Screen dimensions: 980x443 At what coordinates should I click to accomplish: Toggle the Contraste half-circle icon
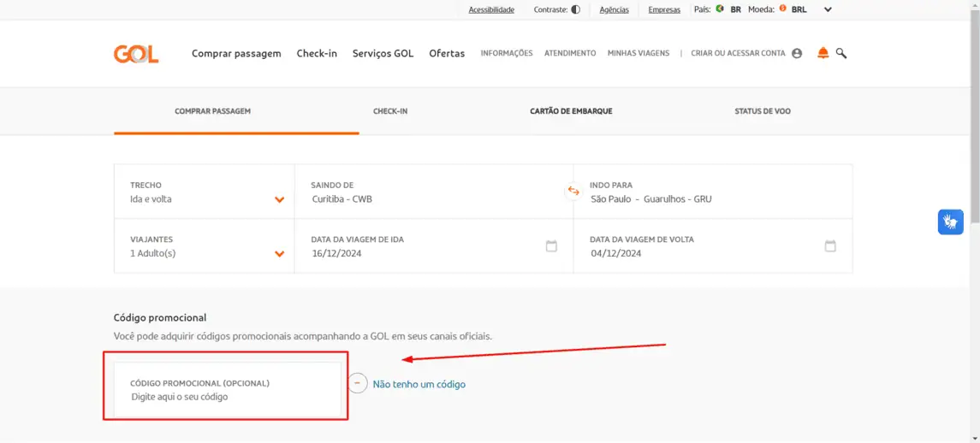(x=576, y=9)
